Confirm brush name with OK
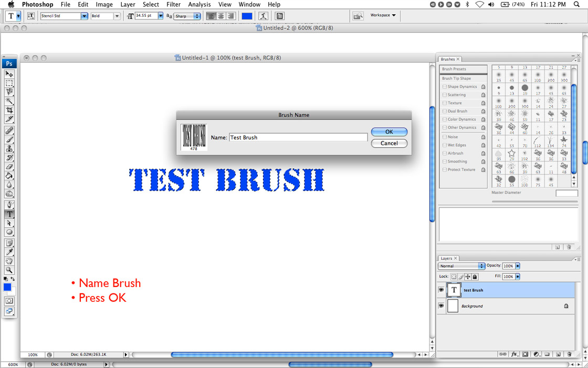Image resolution: width=588 pixels, height=368 pixels. coord(389,132)
